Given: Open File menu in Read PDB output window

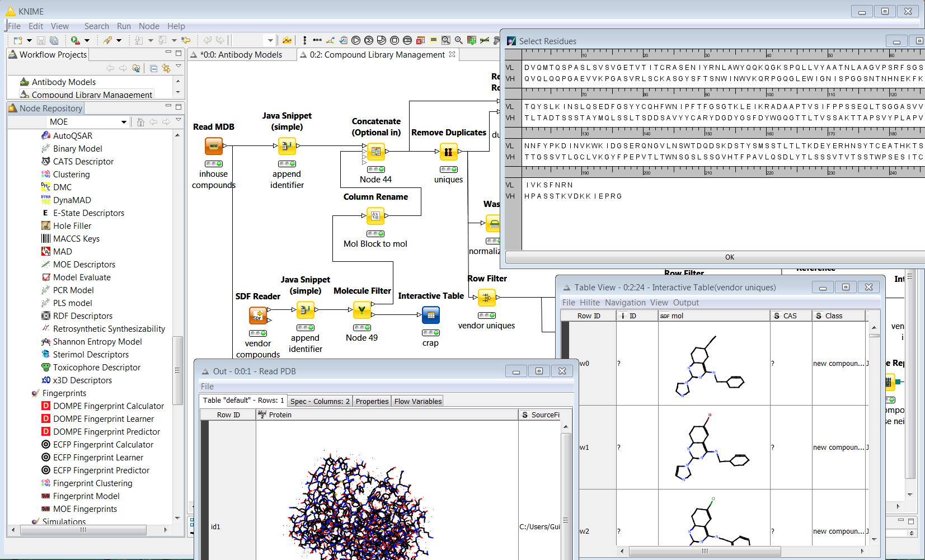Looking at the screenshot, I should (207, 387).
